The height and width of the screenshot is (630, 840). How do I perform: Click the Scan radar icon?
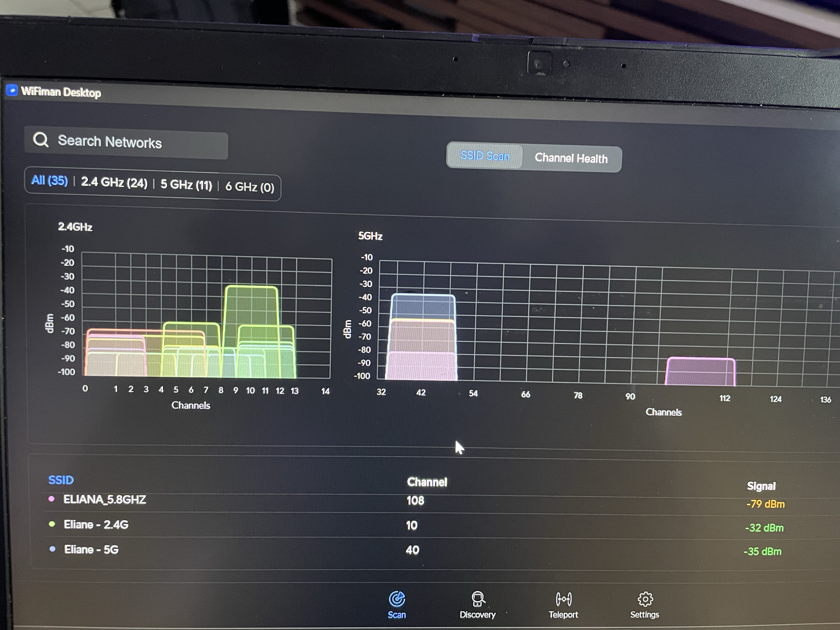click(x=397, y=599)
